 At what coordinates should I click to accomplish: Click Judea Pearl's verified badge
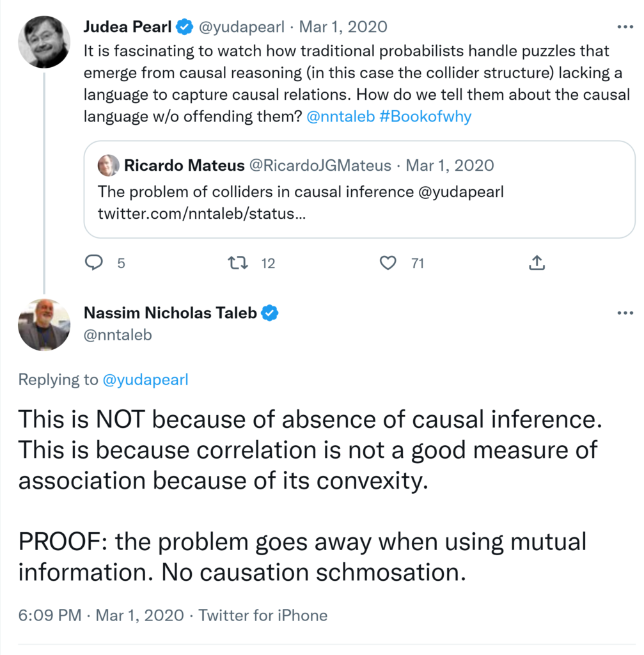pos(185,27)
